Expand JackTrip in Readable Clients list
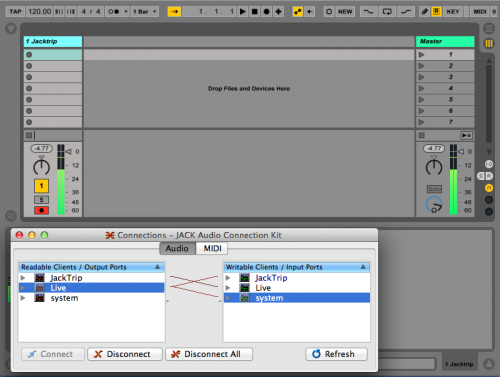Viewport: 500px width, 377px height. click(x=23, y=278)
